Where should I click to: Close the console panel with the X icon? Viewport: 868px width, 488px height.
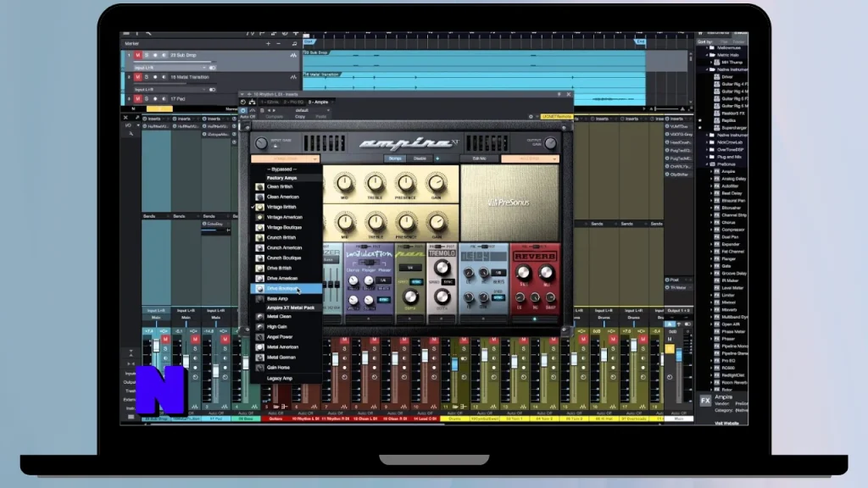coord(125,118)
